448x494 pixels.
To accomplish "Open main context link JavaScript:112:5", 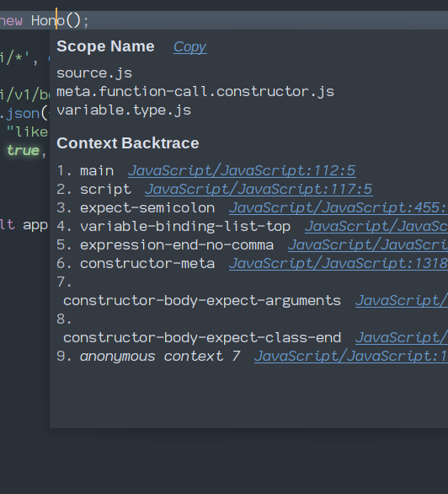I will pyautogui.click(x=242, y=171).
